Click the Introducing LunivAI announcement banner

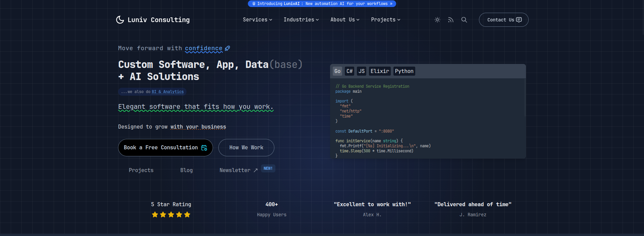[322, 4]
